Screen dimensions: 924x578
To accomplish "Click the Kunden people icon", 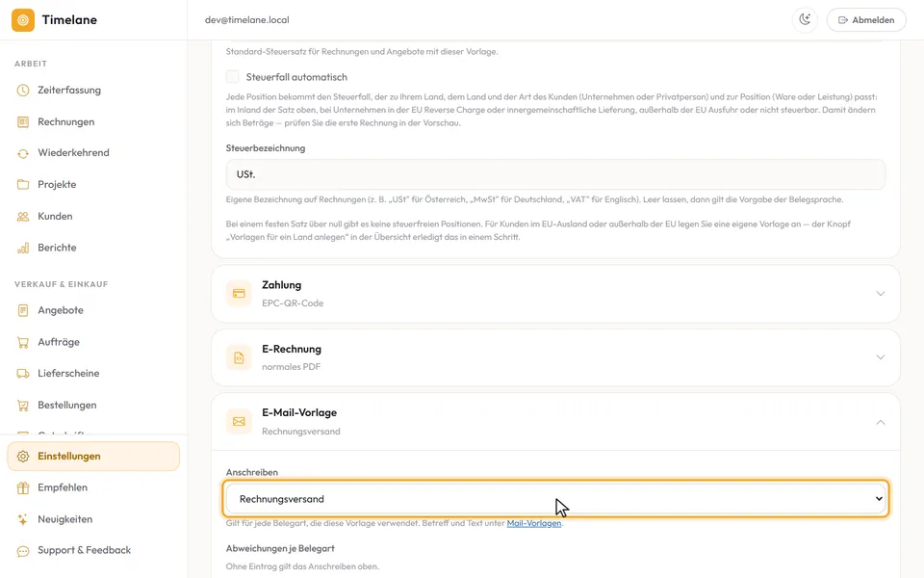I will point(23,217).
